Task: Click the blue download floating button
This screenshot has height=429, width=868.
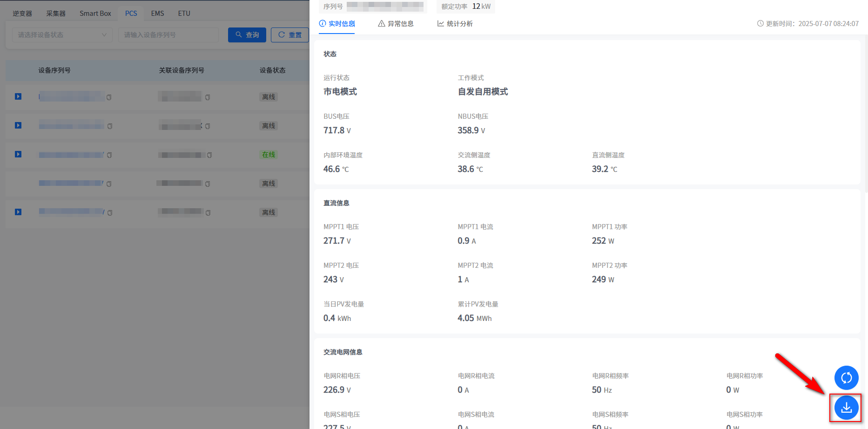Action: 846,408
